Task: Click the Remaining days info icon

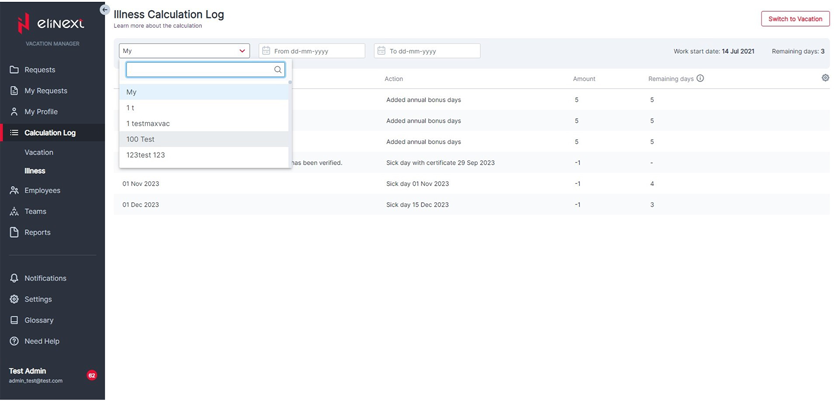Action: [700, 78]
